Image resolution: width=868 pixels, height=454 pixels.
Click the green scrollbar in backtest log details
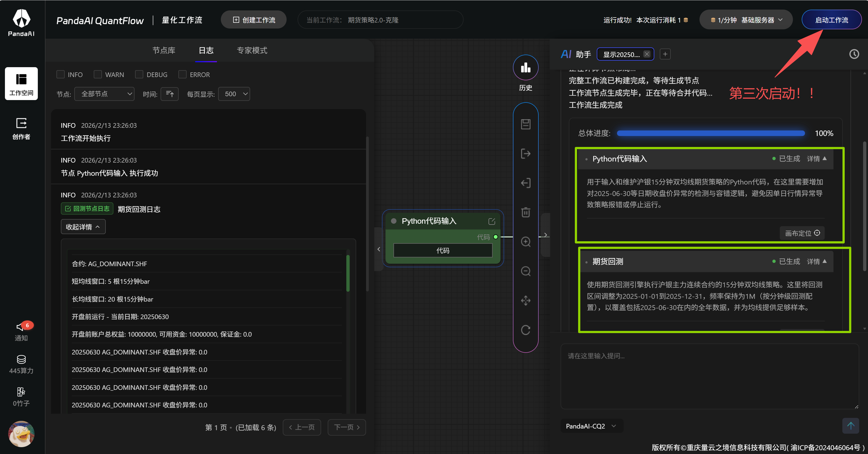(348, 273)
